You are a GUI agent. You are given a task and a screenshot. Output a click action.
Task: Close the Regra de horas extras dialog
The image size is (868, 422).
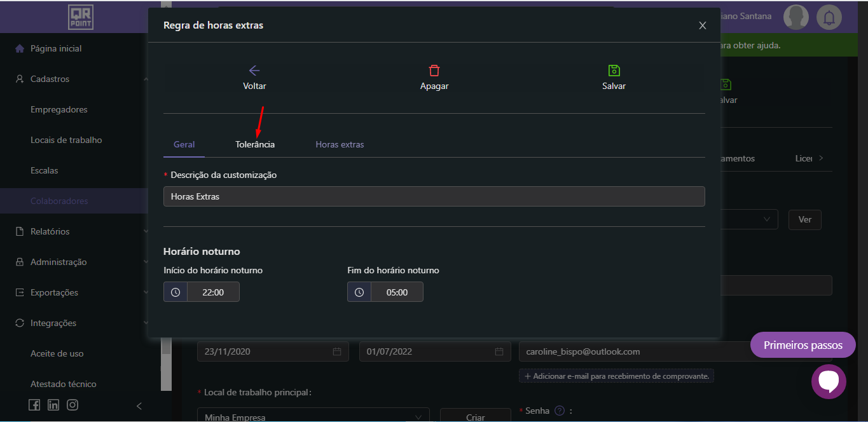click(x=703, y=25)
